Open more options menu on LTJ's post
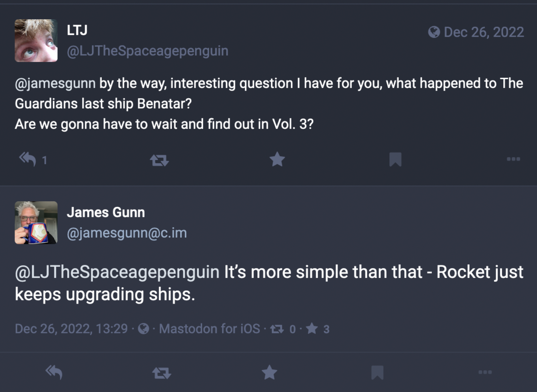Image resolution: width=537 pixels, height=392 pixels. point(513,159)
